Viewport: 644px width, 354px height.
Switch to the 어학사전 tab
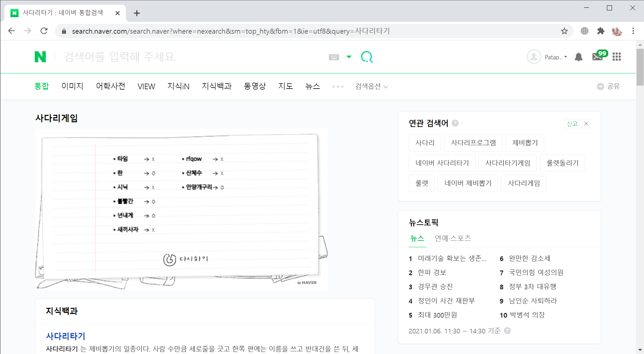pyautogui.click(x=111, y=86)
